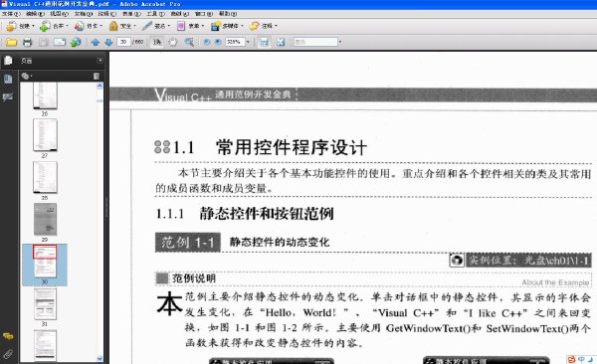
Task: Go to previous page with up arrow
Action: (96, 42)
